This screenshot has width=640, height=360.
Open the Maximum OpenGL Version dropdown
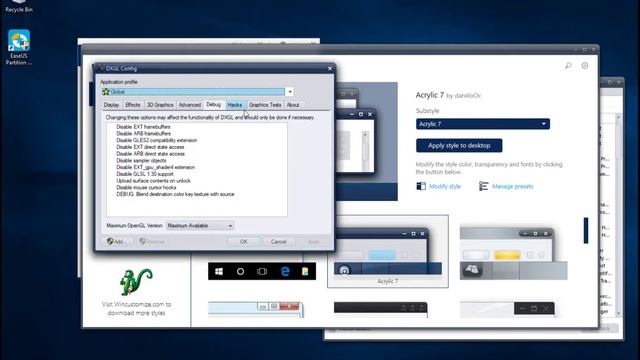point(200,226)
